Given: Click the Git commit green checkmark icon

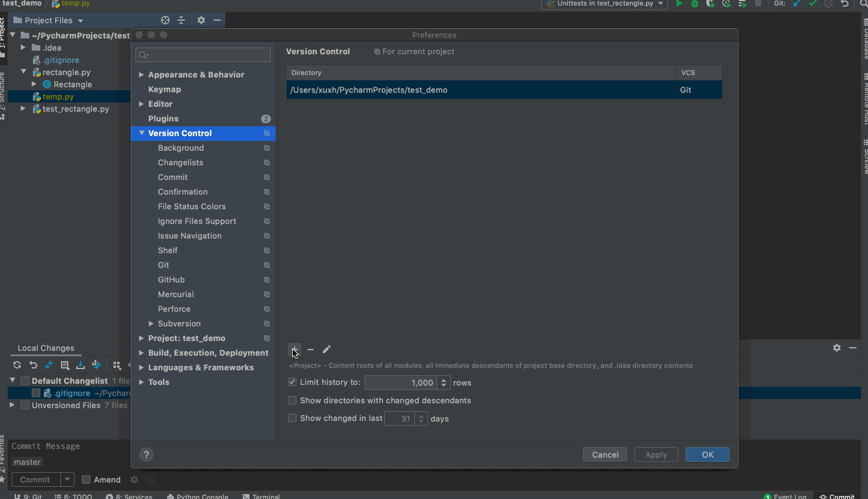Looking at the screenshot, I should (x=812, y=4).
